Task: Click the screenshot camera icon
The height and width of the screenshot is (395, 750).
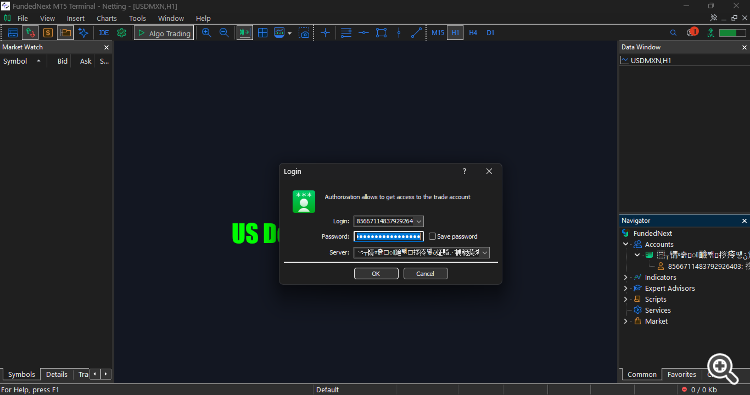Action: pos(304,33)
